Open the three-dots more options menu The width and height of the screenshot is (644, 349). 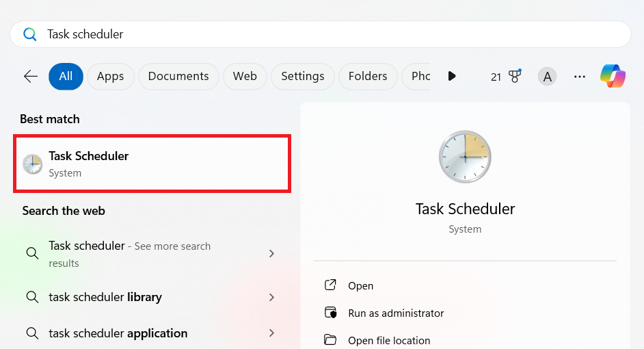point(580,77)
